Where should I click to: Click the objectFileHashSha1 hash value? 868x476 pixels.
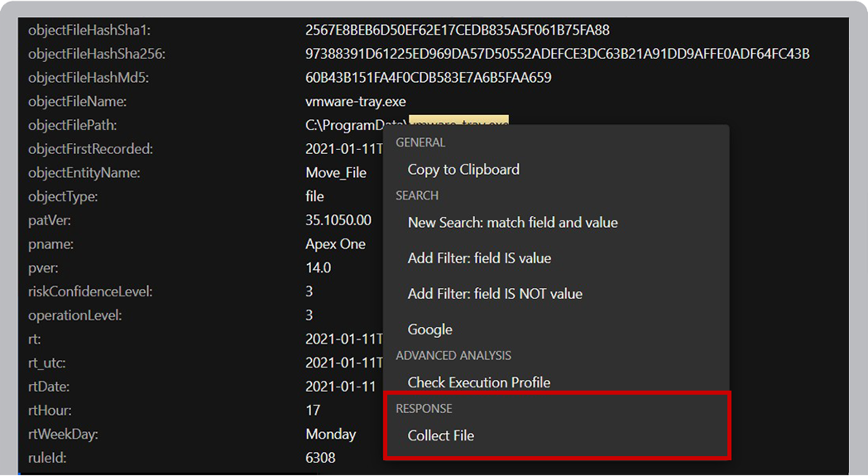(x=457, y=31)
